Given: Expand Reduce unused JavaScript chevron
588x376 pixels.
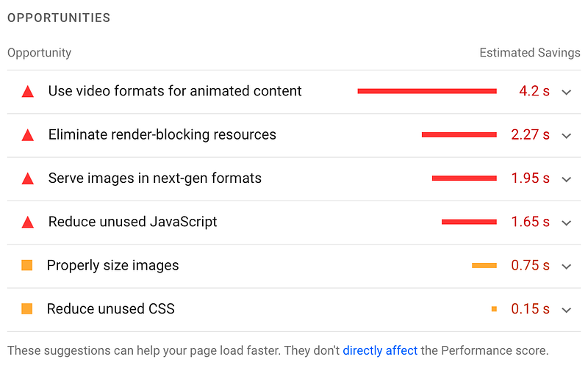Looking at the screenshot, I should point(566,223).
